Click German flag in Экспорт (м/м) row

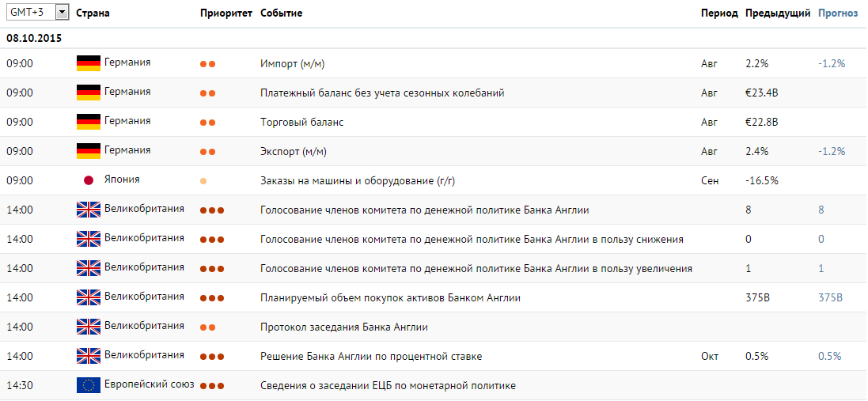(x=88, y=150)
